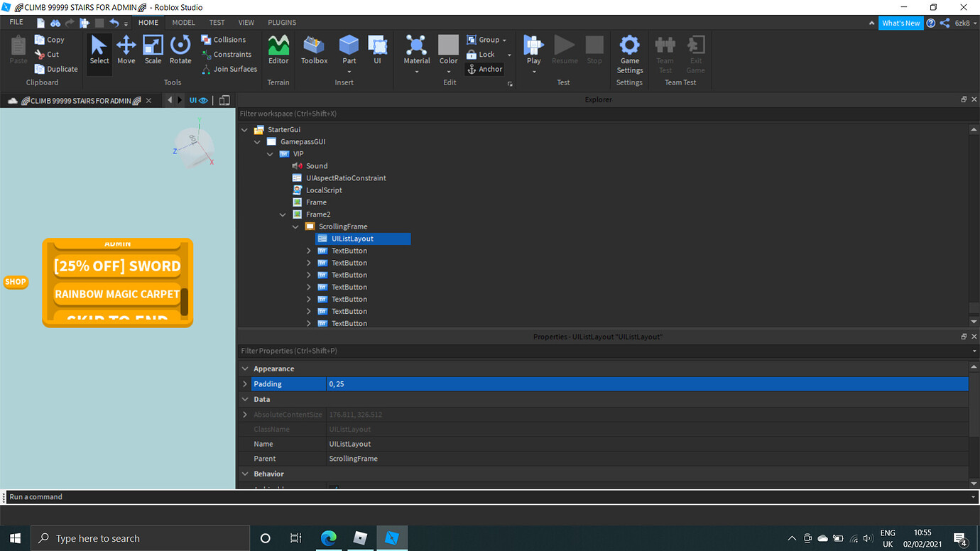Insert a new Part

pos(349,50)
